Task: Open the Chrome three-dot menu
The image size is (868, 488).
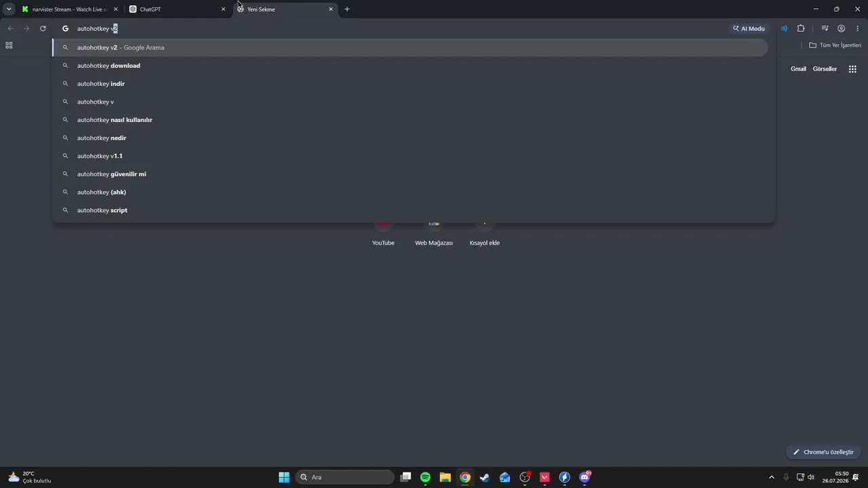Action: 858,28
